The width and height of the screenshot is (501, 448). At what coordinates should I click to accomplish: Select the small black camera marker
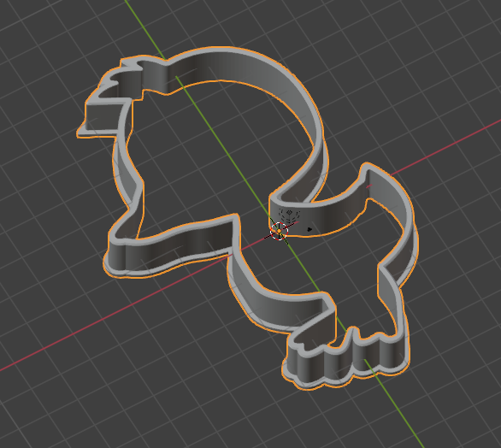pyautogui.click(x=309, y=229)
